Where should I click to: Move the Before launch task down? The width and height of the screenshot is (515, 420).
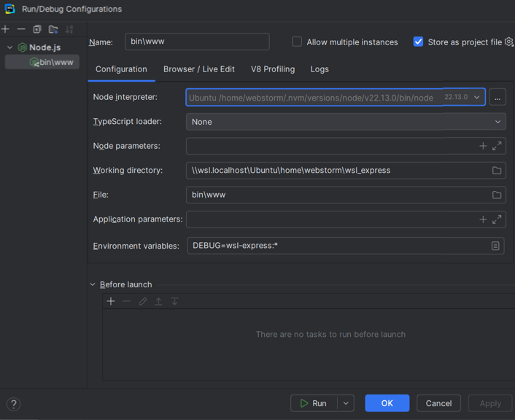coord(174,301)
